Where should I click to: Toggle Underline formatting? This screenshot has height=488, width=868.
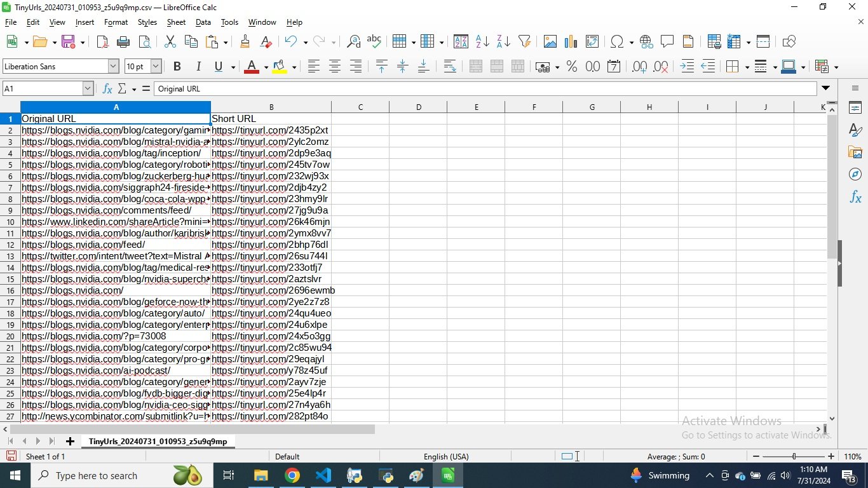[219, 66]
